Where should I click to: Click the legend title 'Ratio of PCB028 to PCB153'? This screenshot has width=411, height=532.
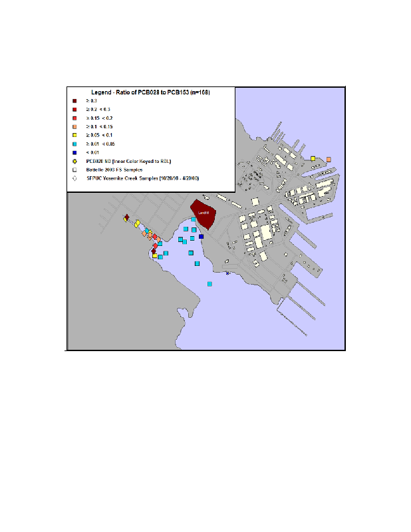[x=150, y=92]
